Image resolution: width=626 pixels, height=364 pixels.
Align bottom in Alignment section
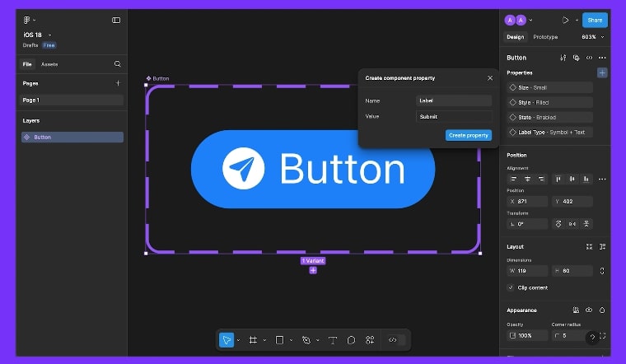tap(586, 179)
